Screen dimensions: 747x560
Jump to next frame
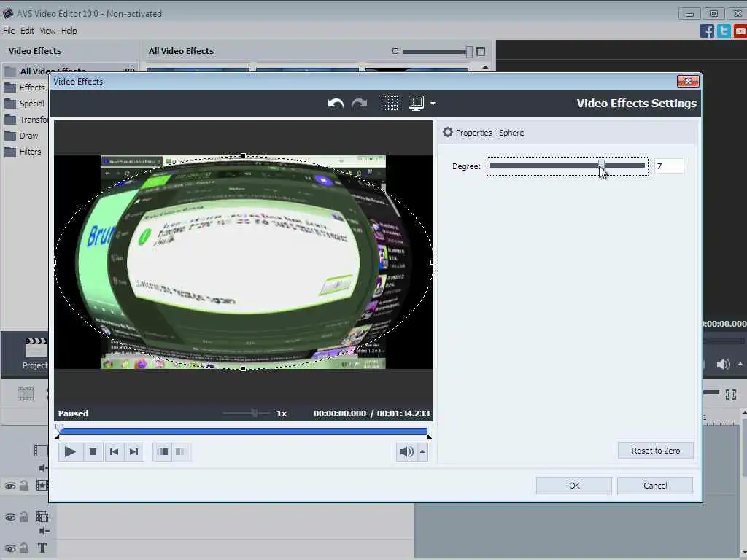point(134,451)
